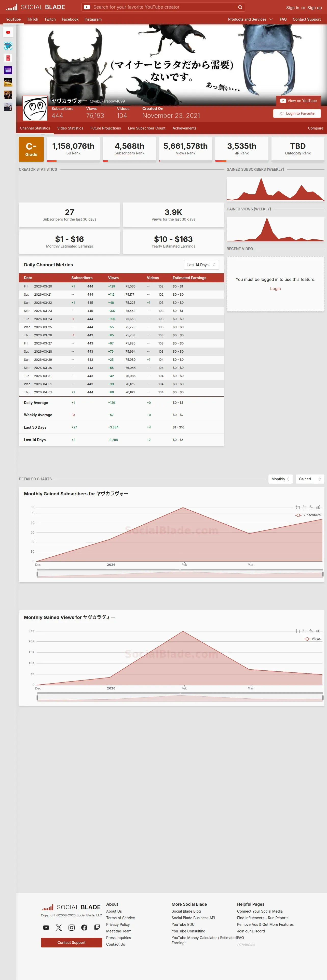Click the YouTube icon in the left sidebar
The width and height of the screenshot is (327, 980).
(x=8, y=32)
